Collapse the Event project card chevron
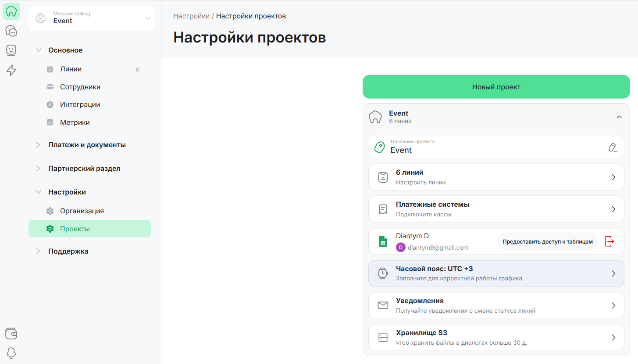The height and width of the screenshot is (364, 638). [x=619, y=117]
